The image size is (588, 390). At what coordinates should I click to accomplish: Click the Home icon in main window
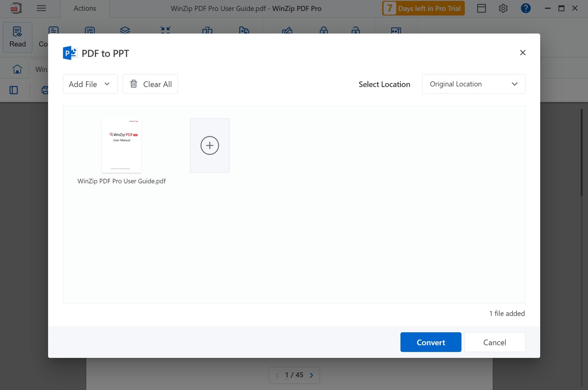click(x=17, y=69)
